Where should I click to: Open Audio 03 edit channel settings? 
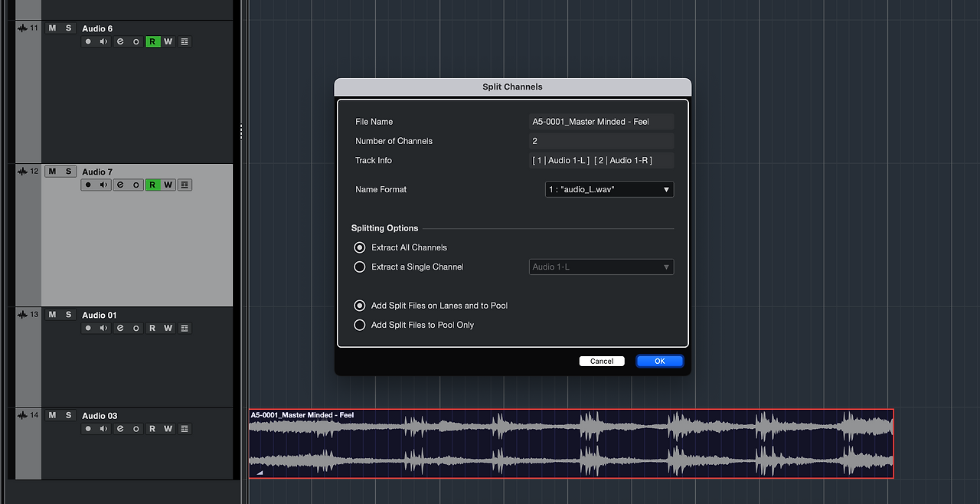click(120, 429)
